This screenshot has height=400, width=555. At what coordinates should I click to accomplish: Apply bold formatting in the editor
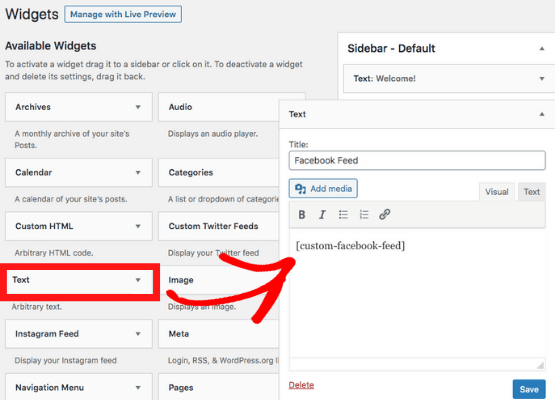click(x=302, y=215)
